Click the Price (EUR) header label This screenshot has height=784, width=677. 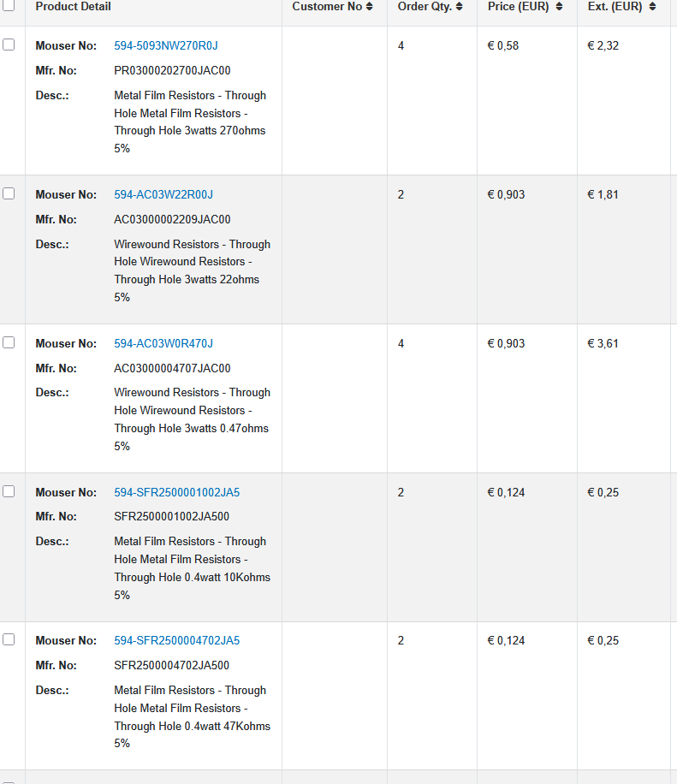point(519,7)
